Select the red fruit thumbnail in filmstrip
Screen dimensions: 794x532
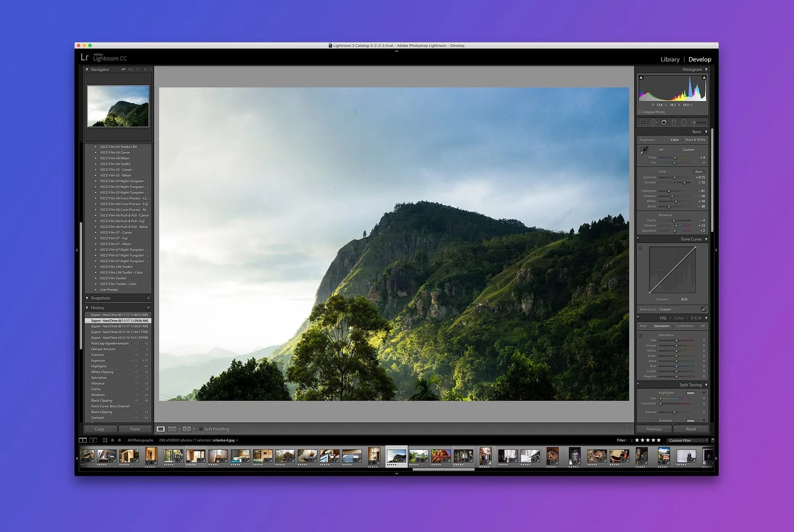pyautogui.click(x=441, y=455)
